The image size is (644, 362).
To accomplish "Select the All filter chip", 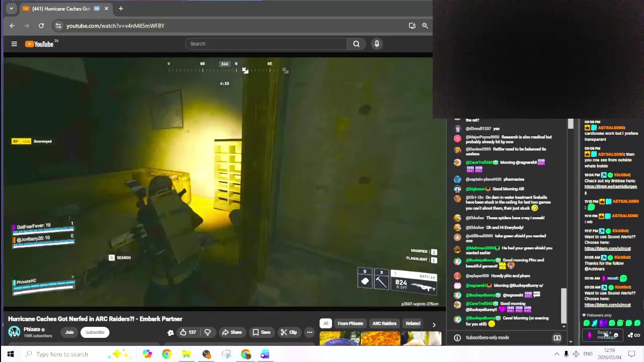I will pyautogui.click(x=326, y=324).
